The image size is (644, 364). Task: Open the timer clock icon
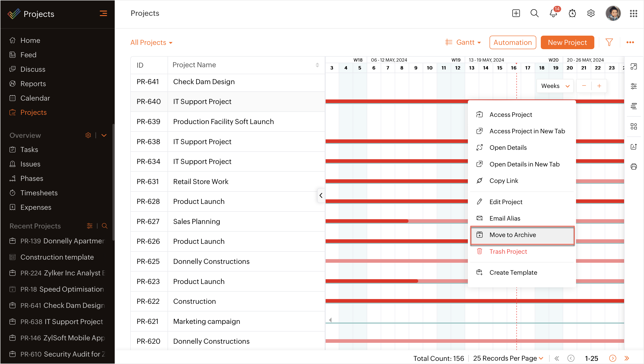click(572, 13)
